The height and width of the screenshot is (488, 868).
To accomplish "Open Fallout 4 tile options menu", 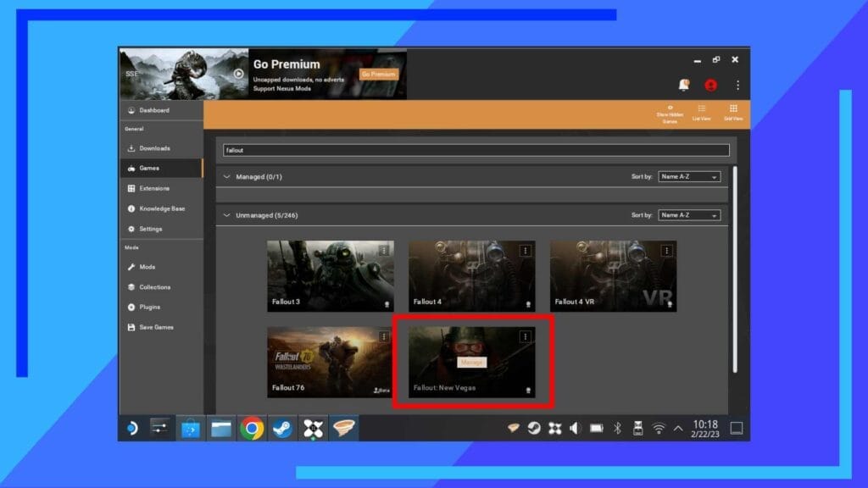I will click(x=526, y=251).
